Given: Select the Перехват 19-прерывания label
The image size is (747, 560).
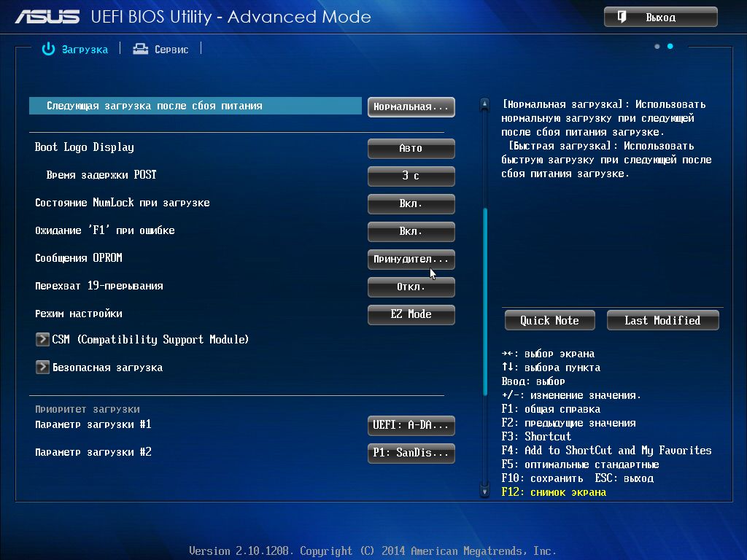Looking at the screenshot, I should point(99,286).
